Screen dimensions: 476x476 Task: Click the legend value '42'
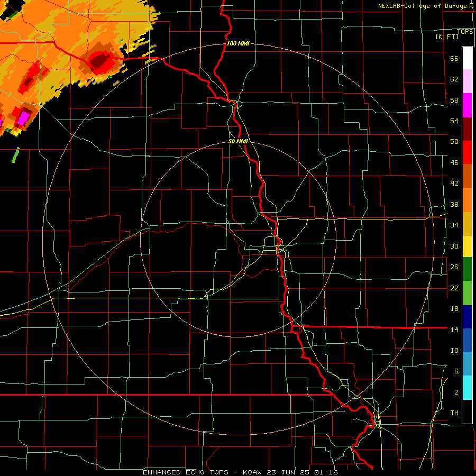click(454, 184)
